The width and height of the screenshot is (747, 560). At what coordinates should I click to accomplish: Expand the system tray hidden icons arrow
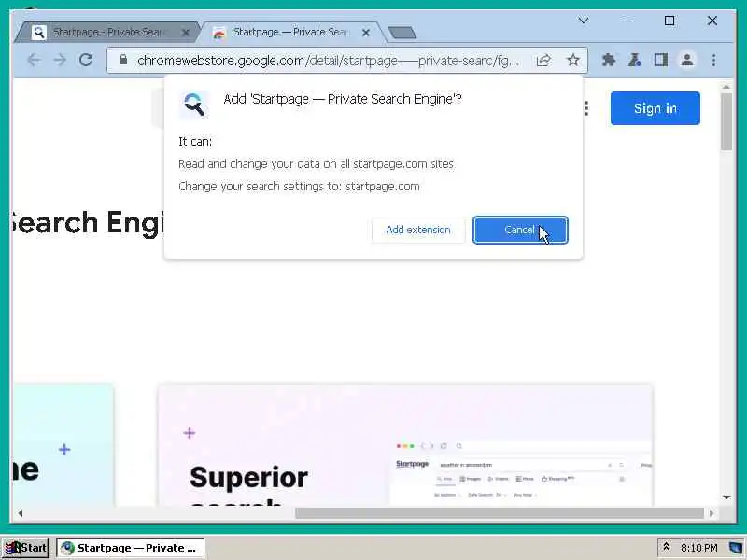click(666, 548)
